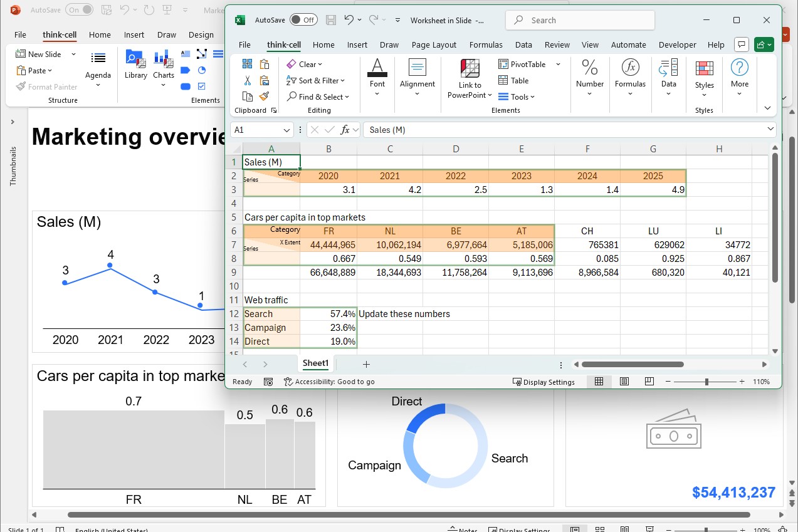Click Display Settings in Excel status bar
The image size is (798, 532).
[x=543, y=382]
